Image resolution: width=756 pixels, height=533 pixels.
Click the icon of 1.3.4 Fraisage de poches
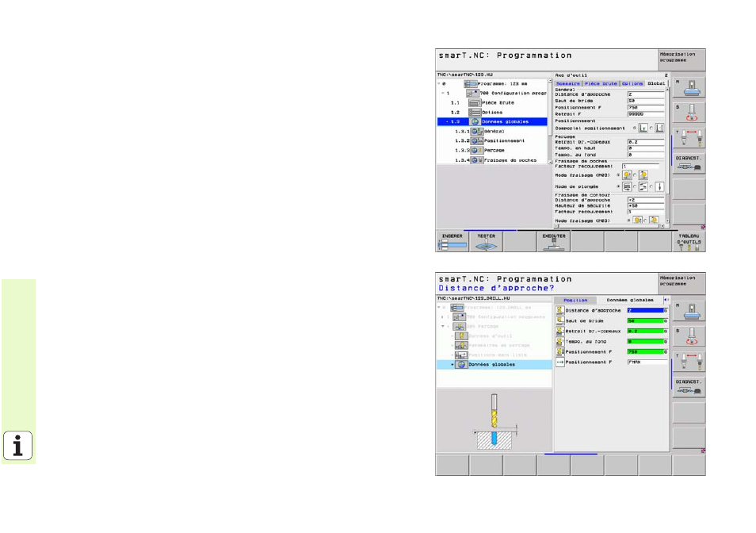[x=477, y=160]
